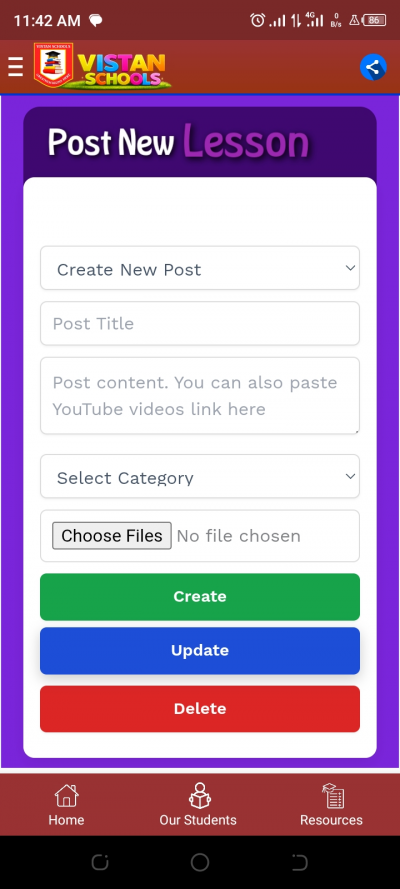Click the blue Update button
This screenshot has width=400, height=889.
pos(200,650)
